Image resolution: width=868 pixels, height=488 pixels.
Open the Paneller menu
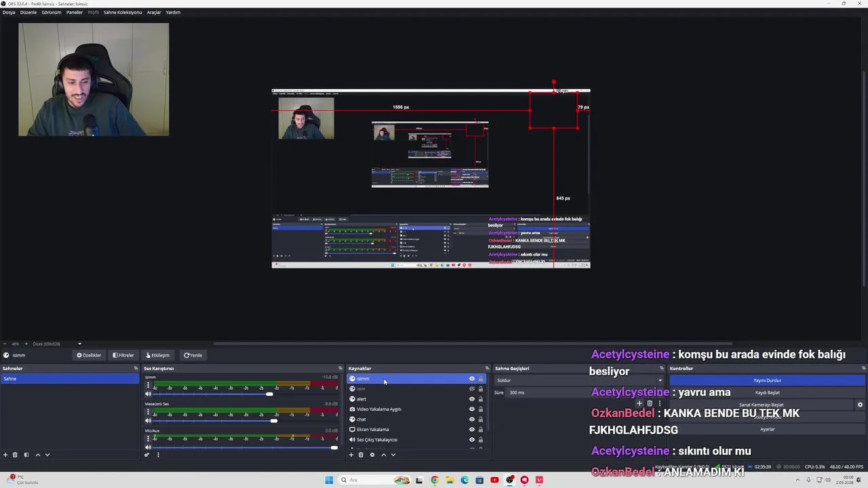75,12
